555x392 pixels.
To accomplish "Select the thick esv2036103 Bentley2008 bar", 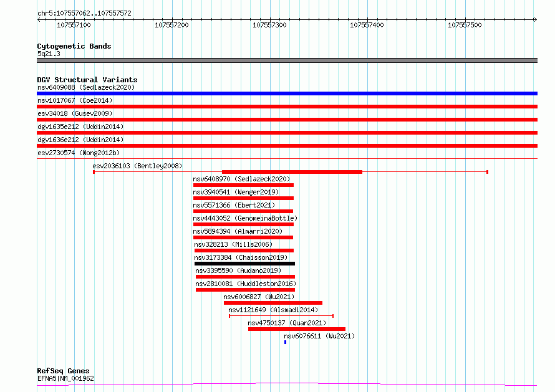I will (x=292, y=172).
